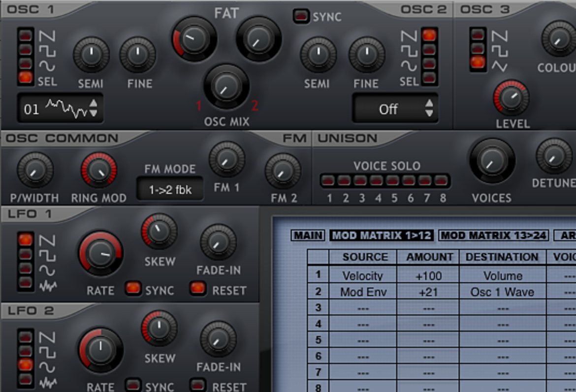576x392 pixels.
Task: Open row 2 Osc 1 Wave destination
Action: tap(503, 292)
